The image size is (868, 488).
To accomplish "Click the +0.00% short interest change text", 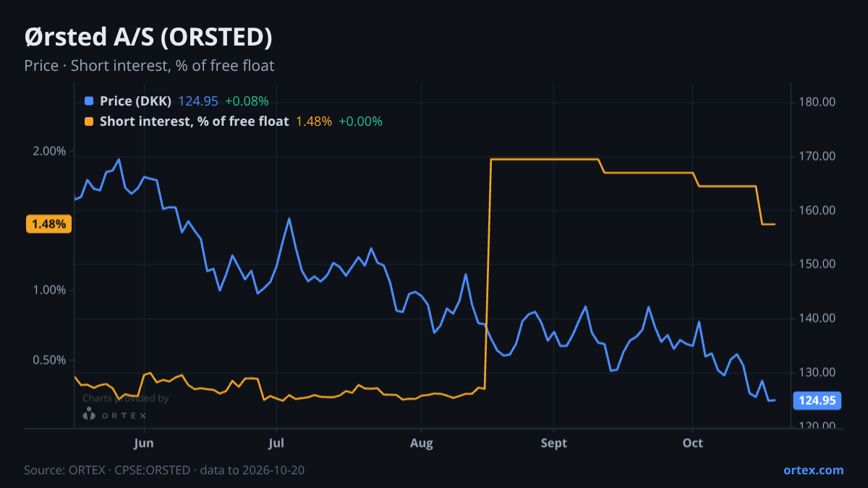I will tap(361, 121).
